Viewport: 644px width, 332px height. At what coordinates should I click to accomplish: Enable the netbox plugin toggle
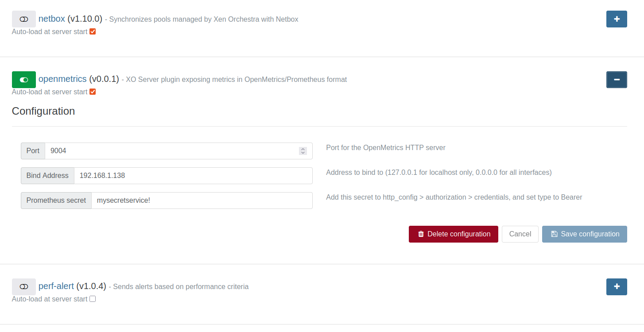24,19
